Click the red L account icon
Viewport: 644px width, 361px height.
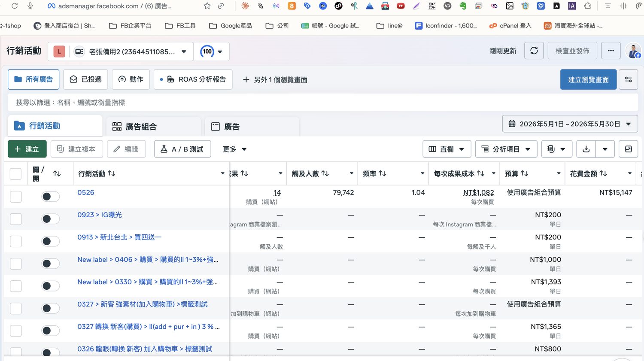pyautogui.click(x=59, y=52)
